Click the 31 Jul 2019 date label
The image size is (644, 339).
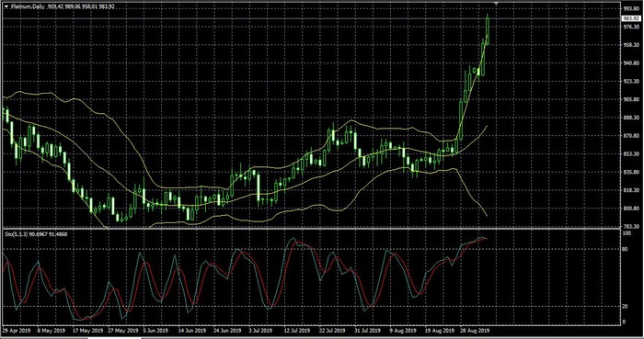pyautogui.click(x=368, y=330)
